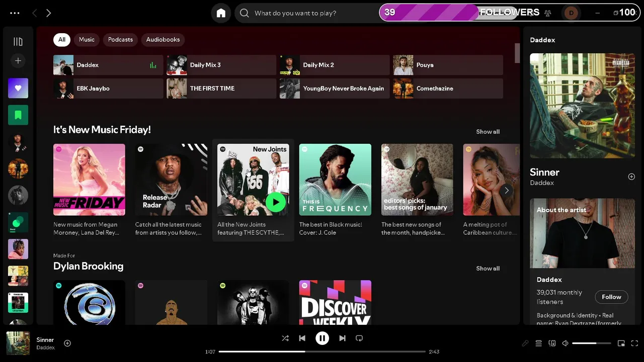Open the Friend Activity icon
The image size is (644, 362).
click(x=548, y=13)
